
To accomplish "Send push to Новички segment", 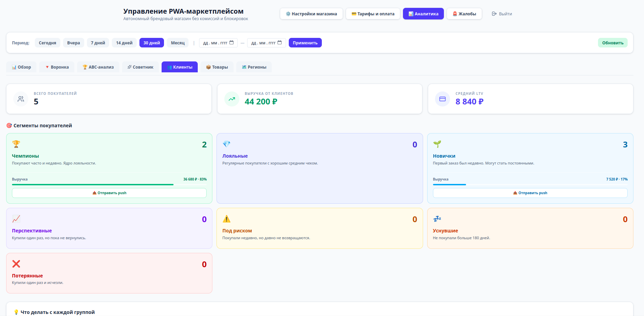I will [530, 193].
